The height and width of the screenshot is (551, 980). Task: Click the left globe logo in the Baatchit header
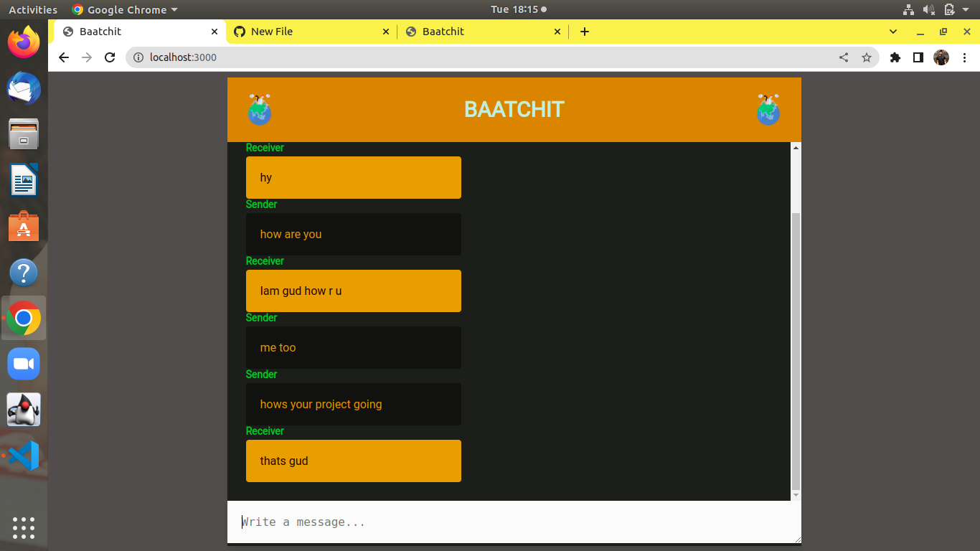tap(260, 109)
